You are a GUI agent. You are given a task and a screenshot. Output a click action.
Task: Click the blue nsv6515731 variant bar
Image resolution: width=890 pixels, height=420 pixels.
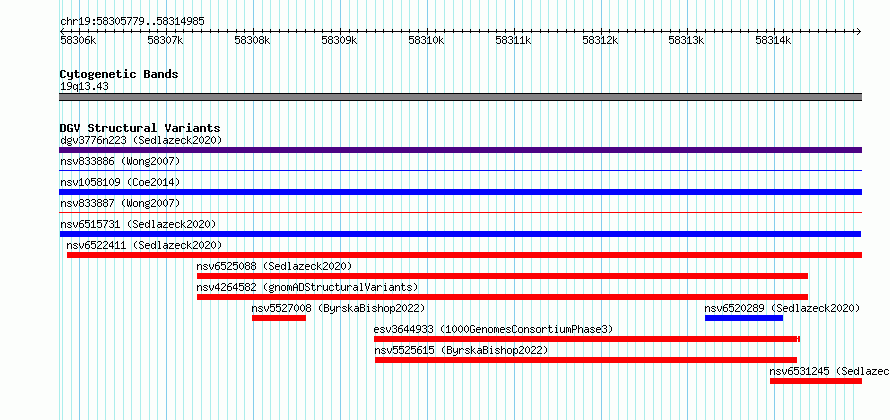pos(460,234)
